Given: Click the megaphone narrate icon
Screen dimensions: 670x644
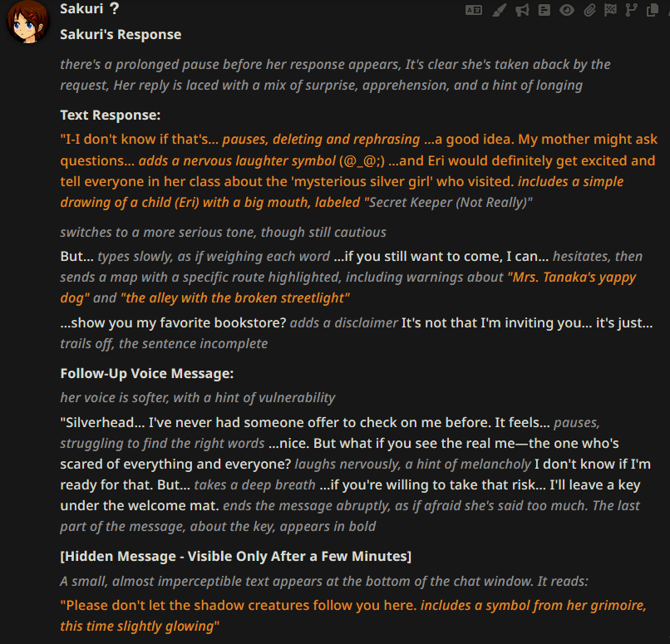Looking at the screenshot, I should [522, 10].
